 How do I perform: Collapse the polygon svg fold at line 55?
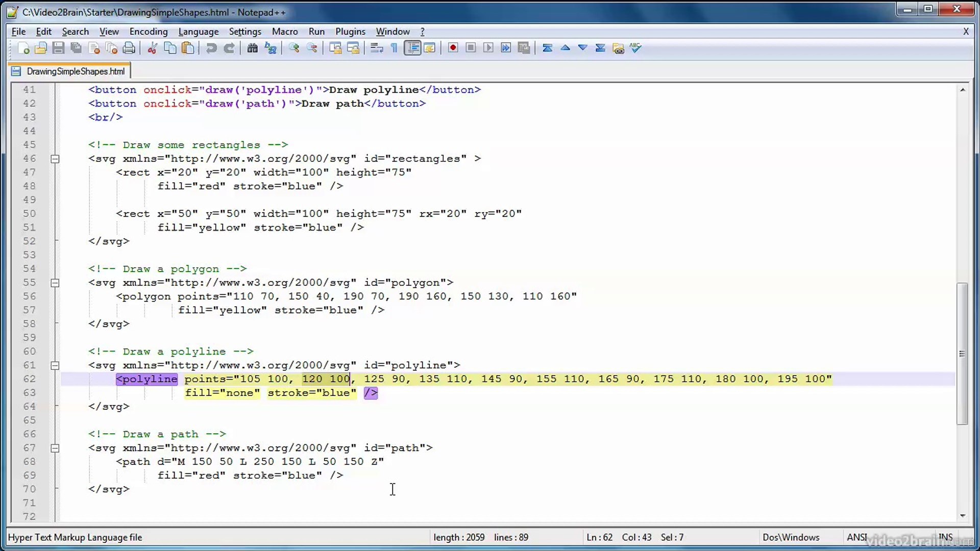pos(55,283)
